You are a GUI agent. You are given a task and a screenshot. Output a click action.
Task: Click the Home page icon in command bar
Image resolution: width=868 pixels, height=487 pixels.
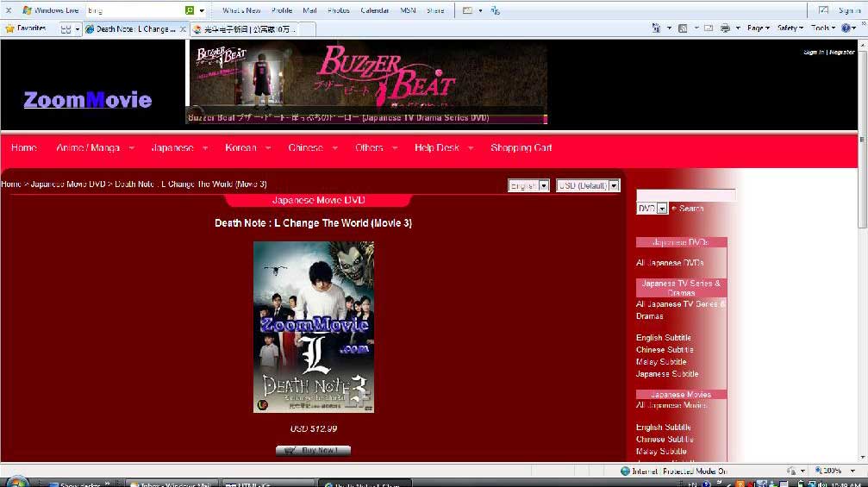[656, 28]
